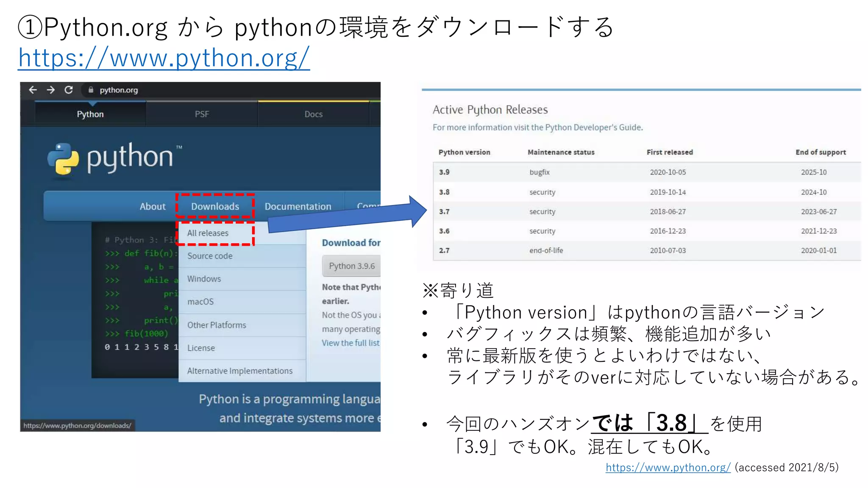Screen dimensions: 868x488
Task: Click the python.org address bar text
Action: click(x=119, y=90)
